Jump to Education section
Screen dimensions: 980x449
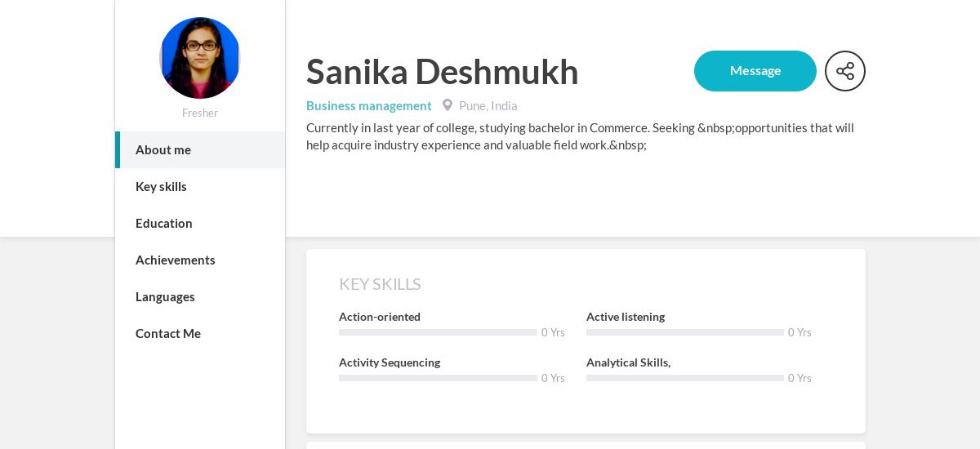[x=200, y=223]
